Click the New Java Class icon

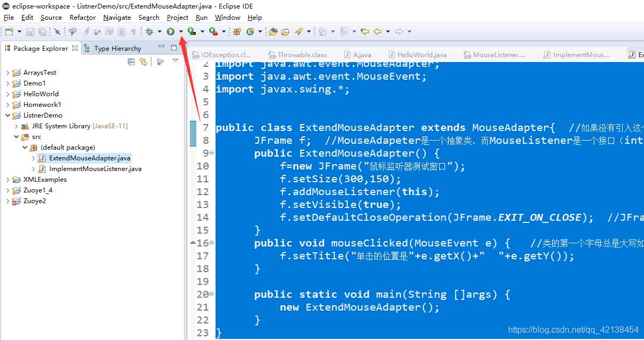(250, 32)
